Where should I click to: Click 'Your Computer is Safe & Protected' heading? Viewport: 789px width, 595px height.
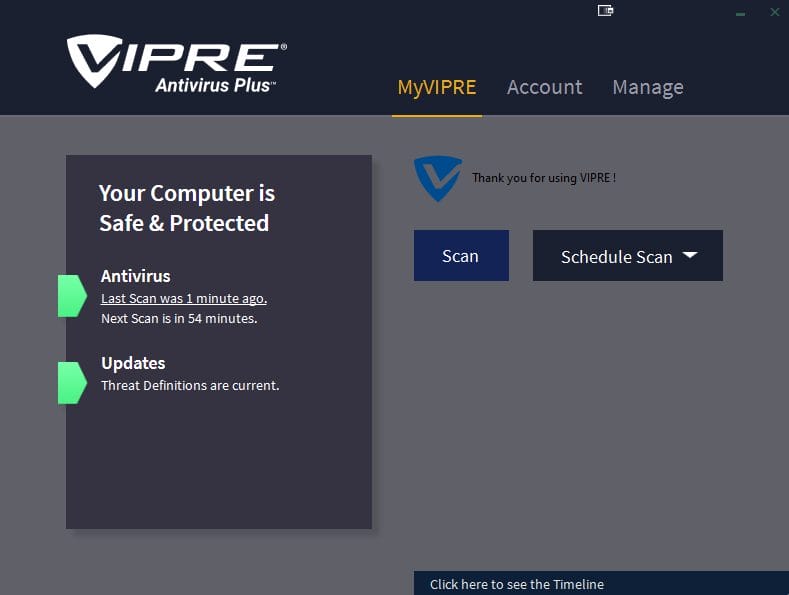(x=187, y=208)
